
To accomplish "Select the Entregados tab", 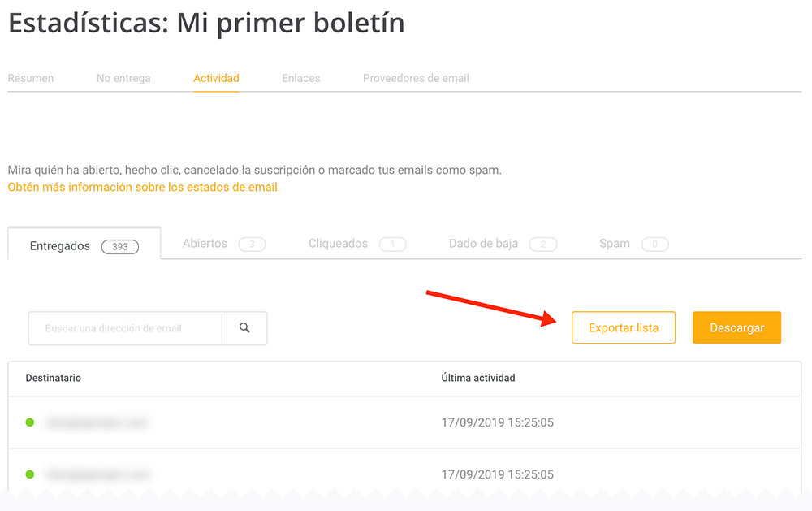I will tap(84, 244).
